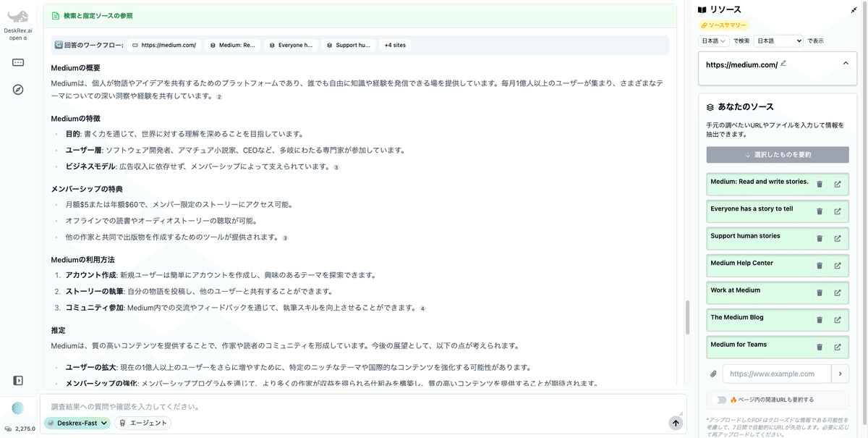Open the chat messages sidebar icon
The image size is (868, 438).
(18, 62)
